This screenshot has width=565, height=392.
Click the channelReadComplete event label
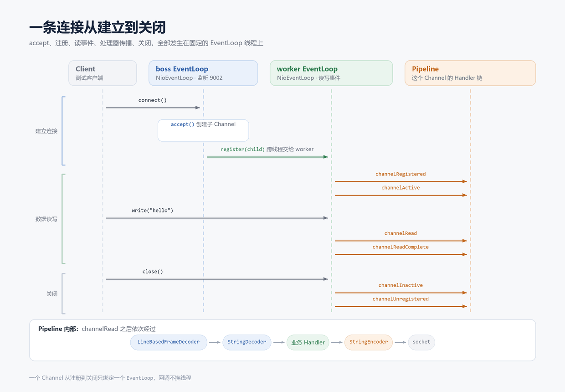[401, 247]
